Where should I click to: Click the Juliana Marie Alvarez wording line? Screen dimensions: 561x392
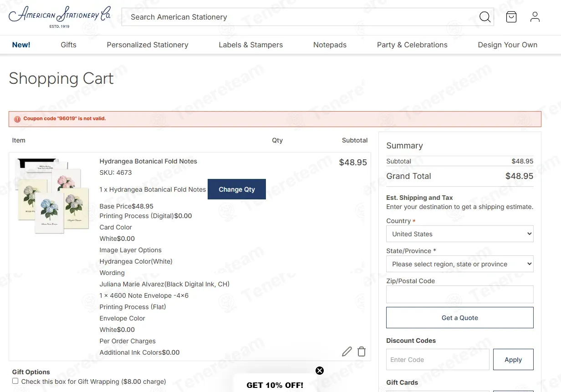[164, 284]
